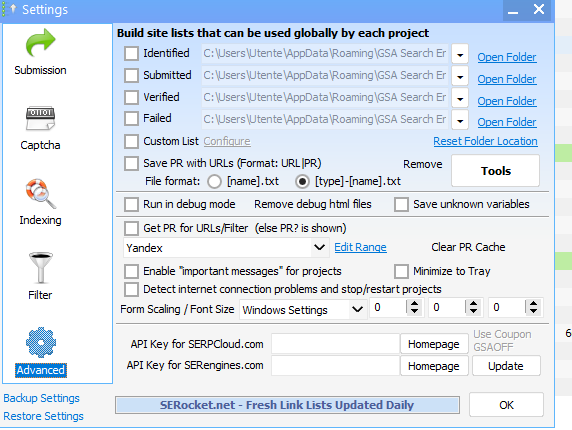
Task: Select the Indexing magnifier icon
Action: tap(40, 193)
